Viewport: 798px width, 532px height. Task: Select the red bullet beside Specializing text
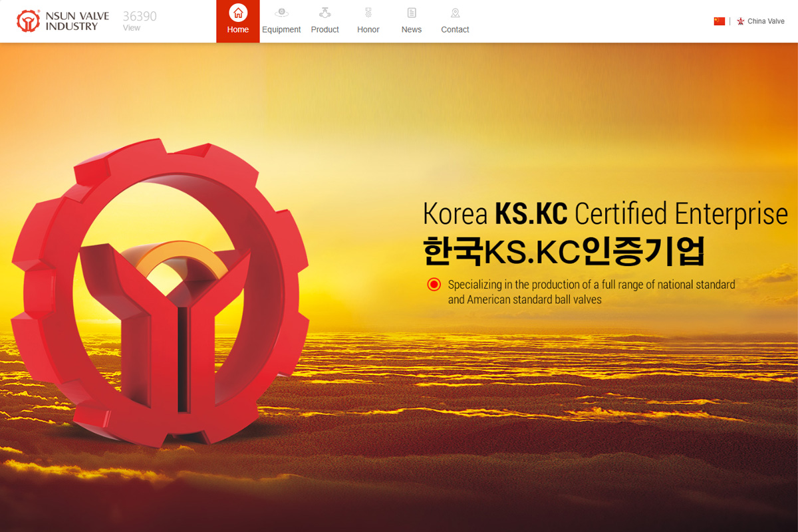pos(434,285)
